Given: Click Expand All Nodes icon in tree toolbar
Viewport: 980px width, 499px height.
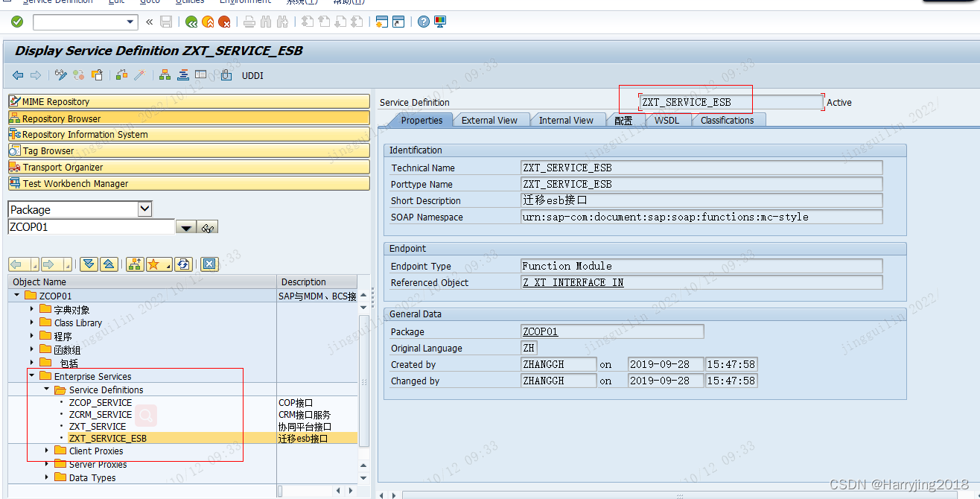Looking at the screenshot, I should [89, 264].
